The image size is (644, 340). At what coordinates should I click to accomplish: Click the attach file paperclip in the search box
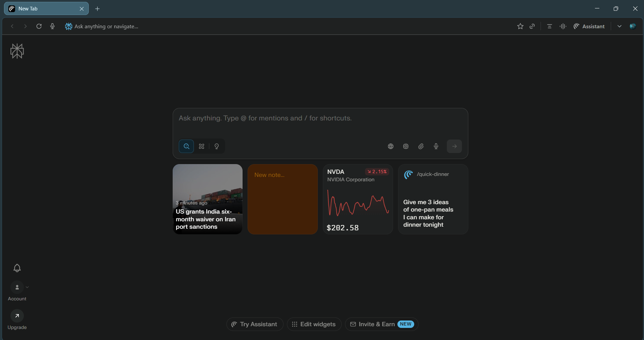coord(421,146)
